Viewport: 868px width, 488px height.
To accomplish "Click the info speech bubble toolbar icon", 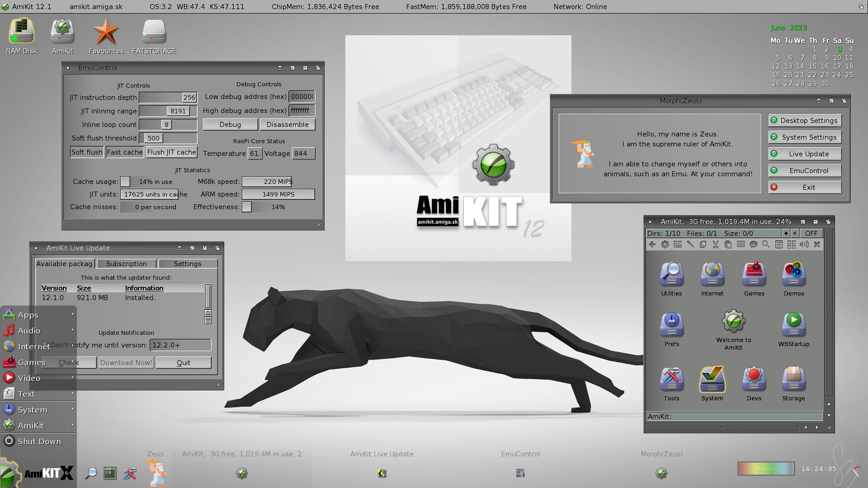I will [x=753, y=244].
